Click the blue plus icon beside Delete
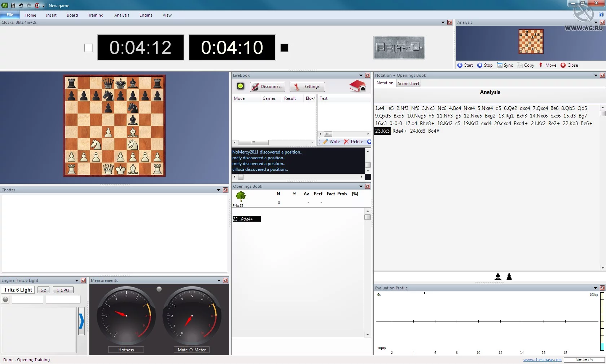606x364 pixels. [369, 142]
